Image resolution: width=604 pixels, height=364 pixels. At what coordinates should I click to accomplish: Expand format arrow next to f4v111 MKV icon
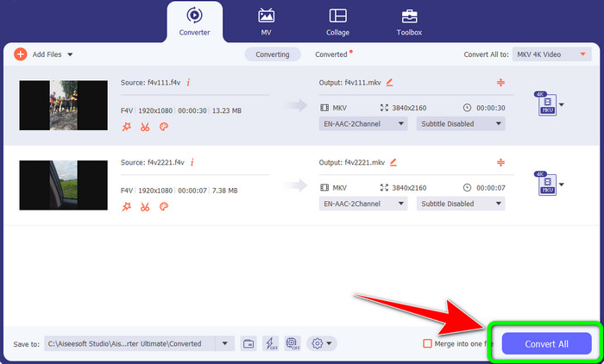click(562, 104)
